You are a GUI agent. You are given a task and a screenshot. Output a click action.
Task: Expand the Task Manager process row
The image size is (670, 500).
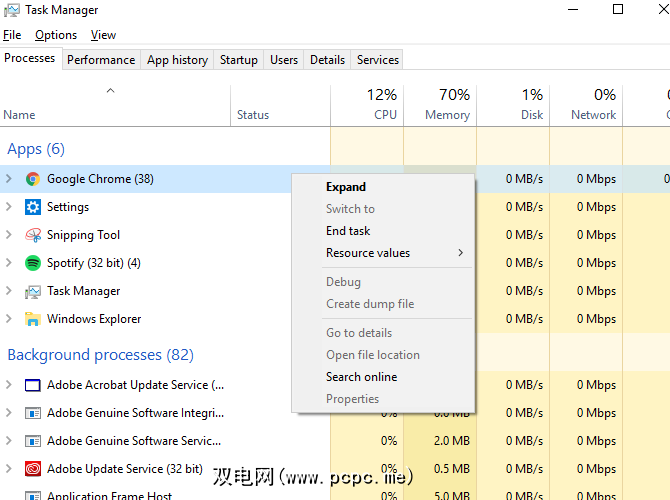9,291
